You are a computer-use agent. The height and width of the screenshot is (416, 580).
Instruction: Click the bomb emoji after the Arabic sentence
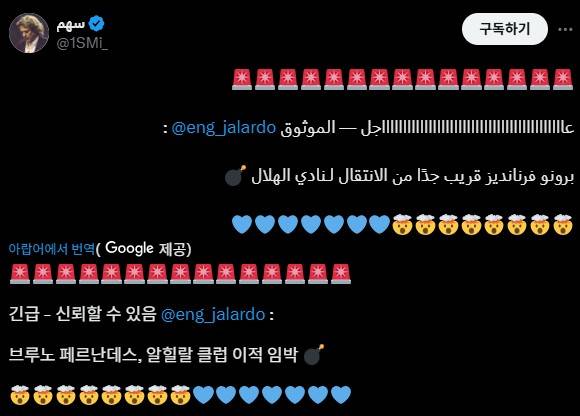(x=236, y=175)
